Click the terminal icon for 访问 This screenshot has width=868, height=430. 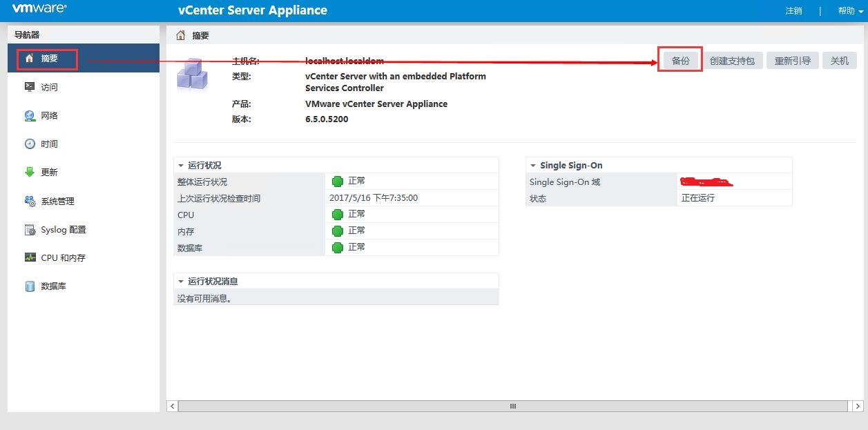pos(30,87)
